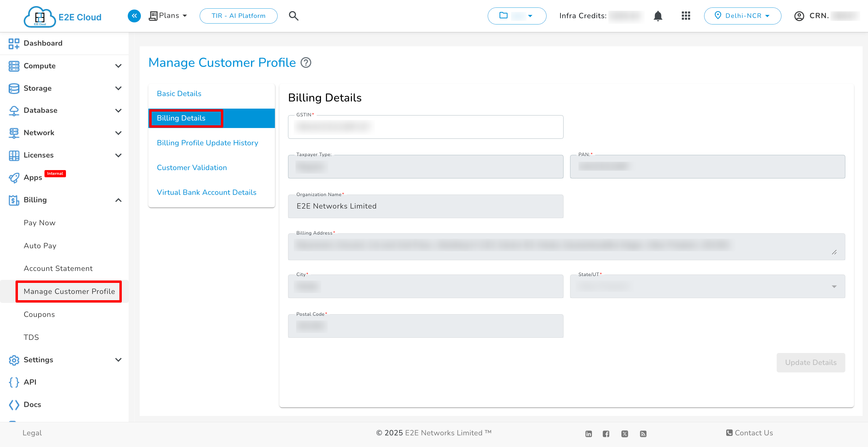Open the Delhi-NCR region dropdown
This screenshot has width=868, height=447.
point(742,16)
